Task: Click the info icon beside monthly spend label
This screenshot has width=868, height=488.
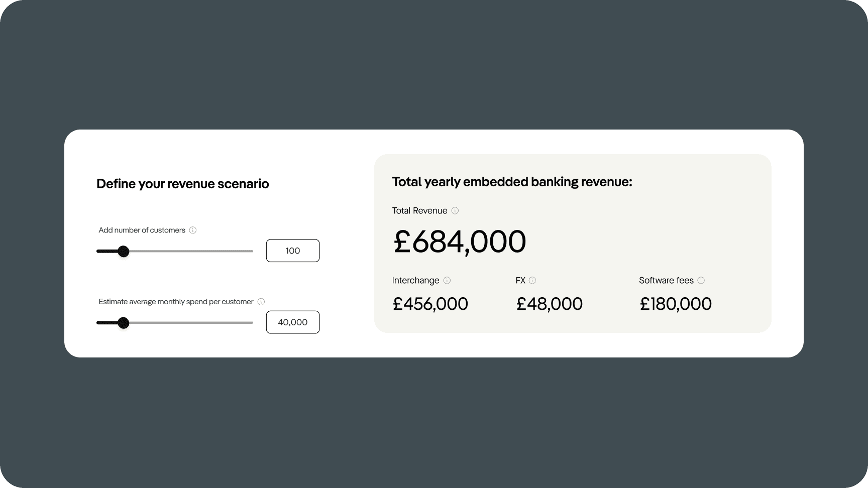Action: coord(261,302)
